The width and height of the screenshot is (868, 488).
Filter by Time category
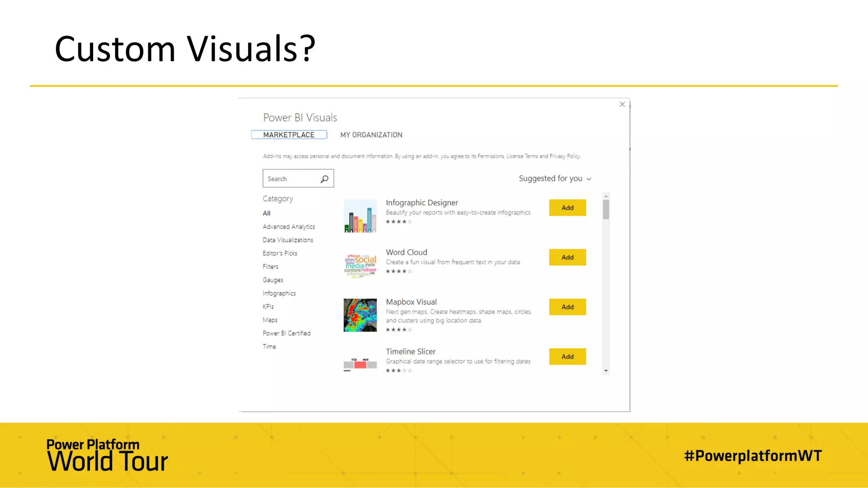tap(269, 347)
